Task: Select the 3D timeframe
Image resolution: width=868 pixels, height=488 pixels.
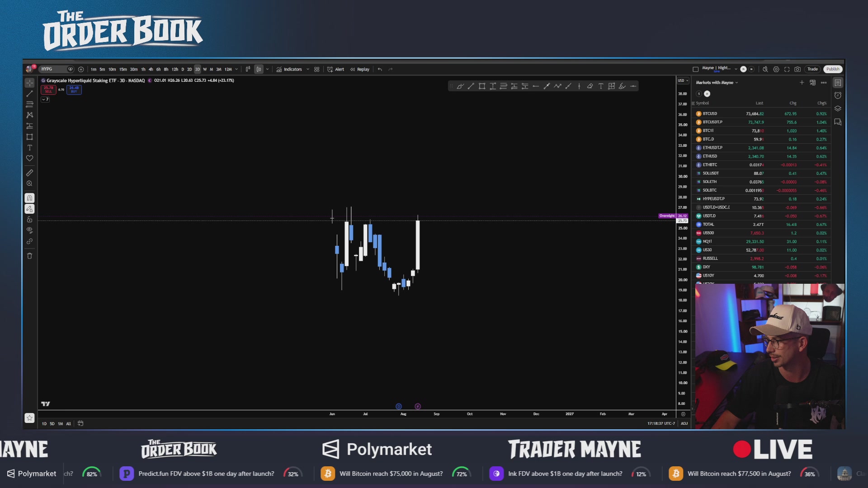Action: coord(197,69)
